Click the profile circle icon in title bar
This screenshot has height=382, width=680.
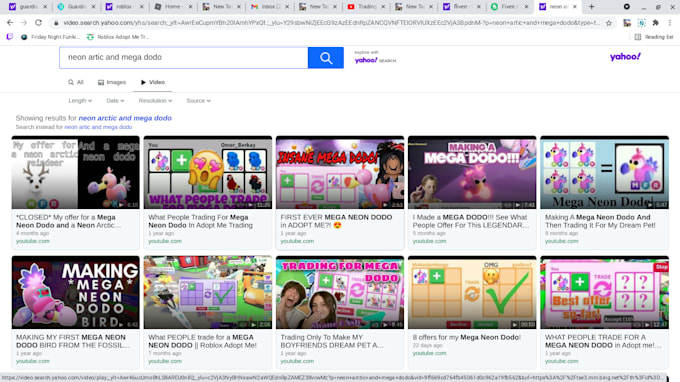tap(627, 7)
